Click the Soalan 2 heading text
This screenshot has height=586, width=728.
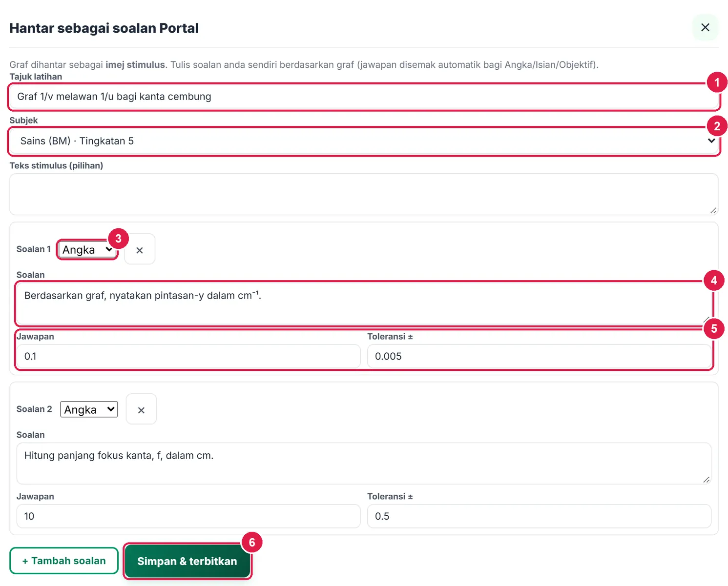coord(34,409)
